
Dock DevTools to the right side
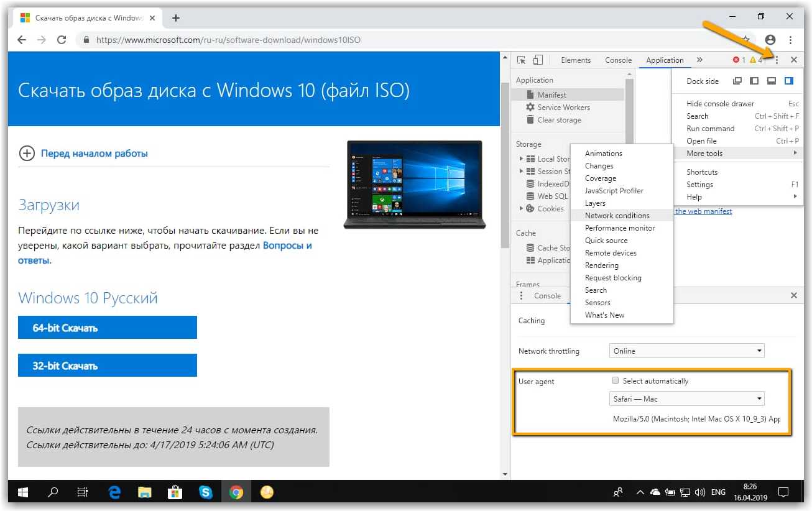tap(788, 81)
